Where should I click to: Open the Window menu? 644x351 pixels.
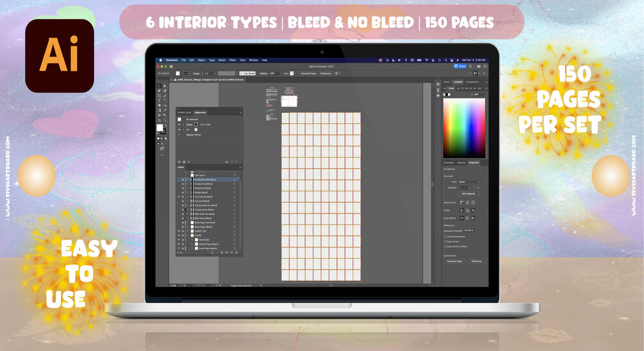pos(253,60)
